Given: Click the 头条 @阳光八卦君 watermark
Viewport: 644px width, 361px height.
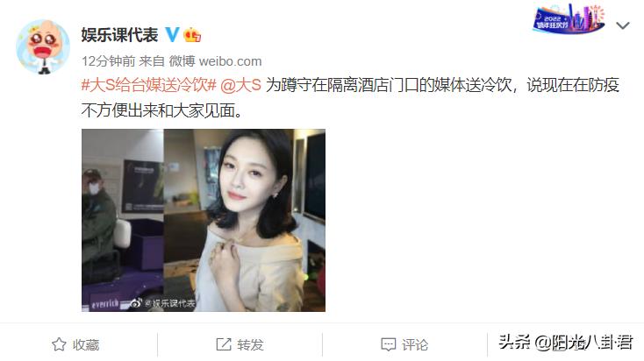Looking at the screenshot, I should point(565,342).
